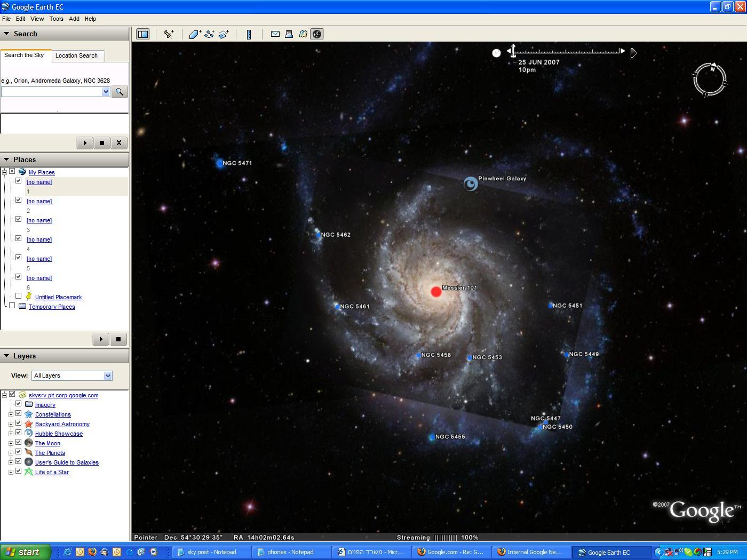The width and height of the screenshot is (747, 560).
Task: Focus the sky search input field
Action: point(51,92)
